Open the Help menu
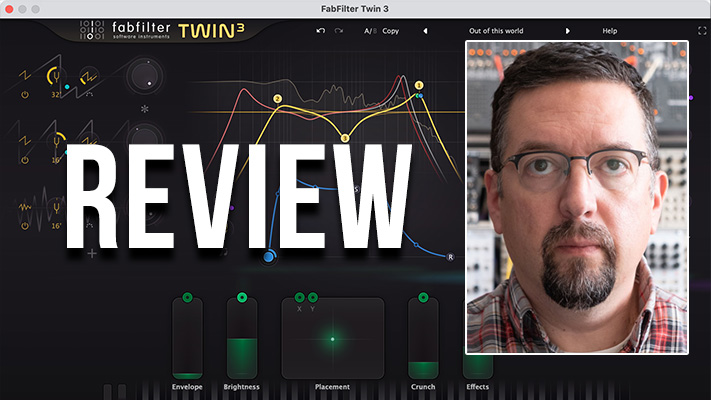Image resolution: width=711 pixels, height=400 pixels. (x=609, y=31)
